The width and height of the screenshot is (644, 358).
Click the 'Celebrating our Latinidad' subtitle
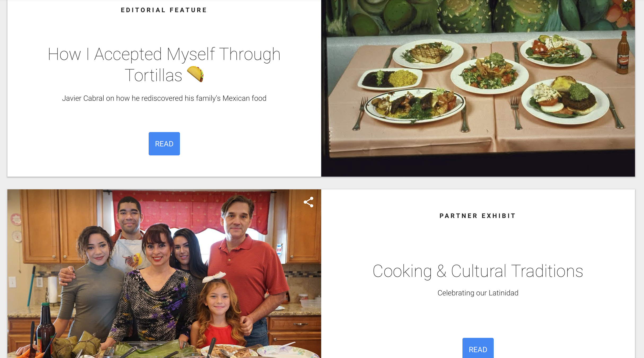coord(478,293)
